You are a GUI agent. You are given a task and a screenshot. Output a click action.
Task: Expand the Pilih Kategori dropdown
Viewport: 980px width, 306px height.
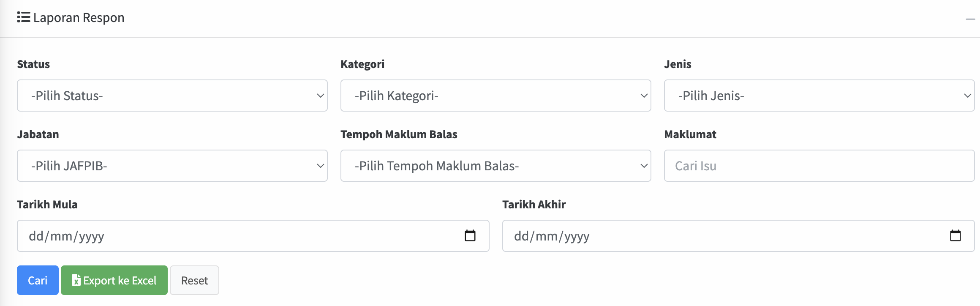(495, 96)
